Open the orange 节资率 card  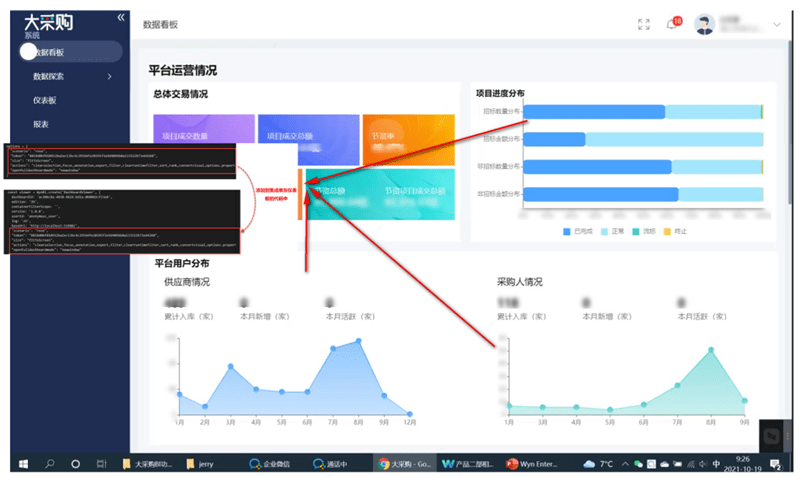point(409,139)
